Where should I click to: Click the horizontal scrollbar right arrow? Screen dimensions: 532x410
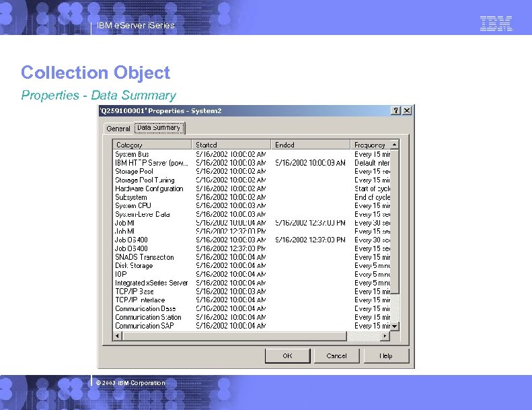(385, 336)
